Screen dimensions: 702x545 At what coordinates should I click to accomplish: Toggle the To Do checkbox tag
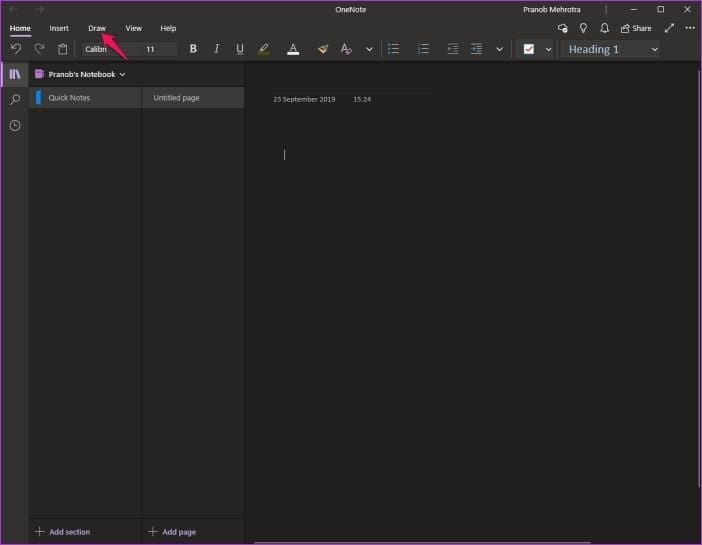[x=529, y=49]
